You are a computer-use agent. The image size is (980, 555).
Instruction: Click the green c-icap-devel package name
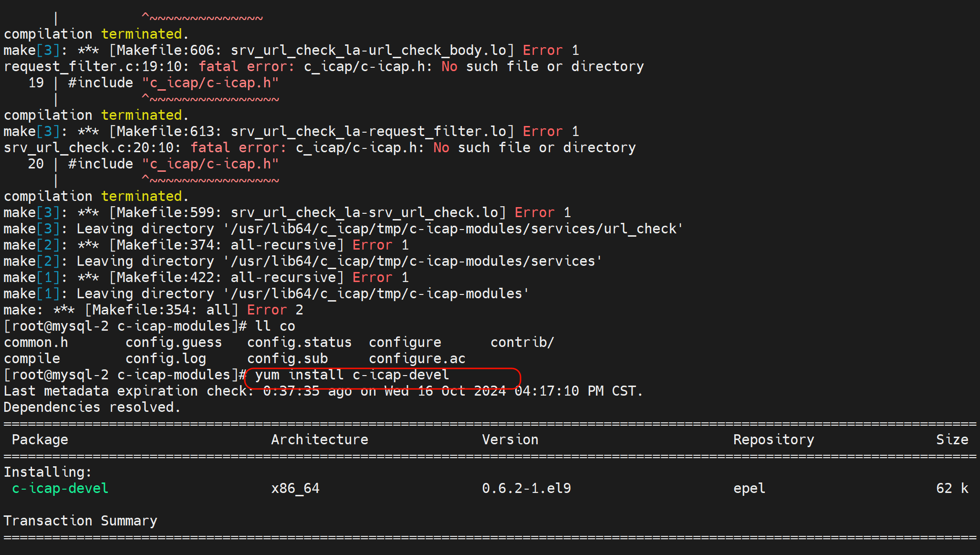60,488
